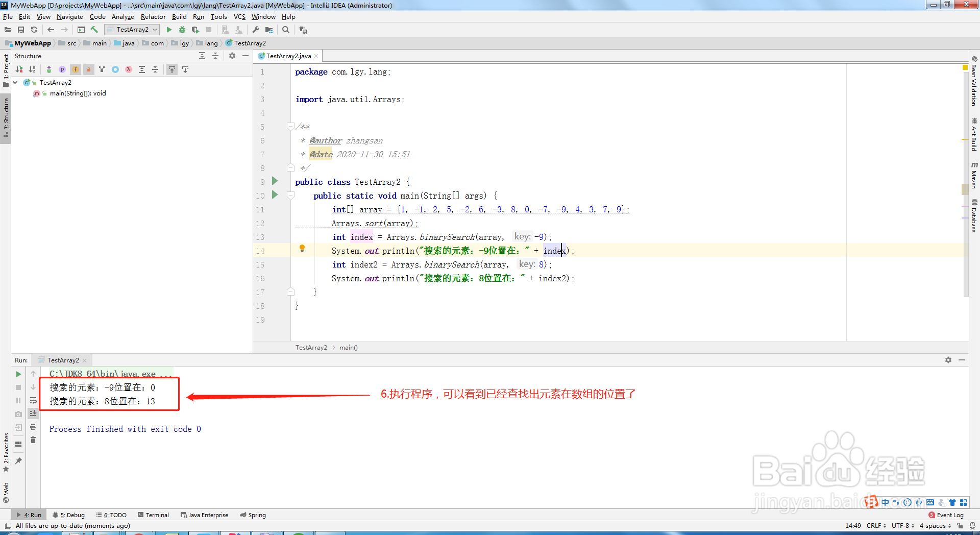The image size is (980, 535).
Task: Open the CRLF line separator selector
Action: [x=876, y=525]
